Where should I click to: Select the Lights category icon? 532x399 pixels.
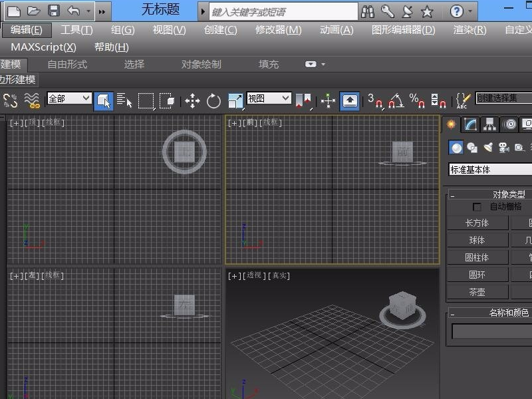(488, 148)
